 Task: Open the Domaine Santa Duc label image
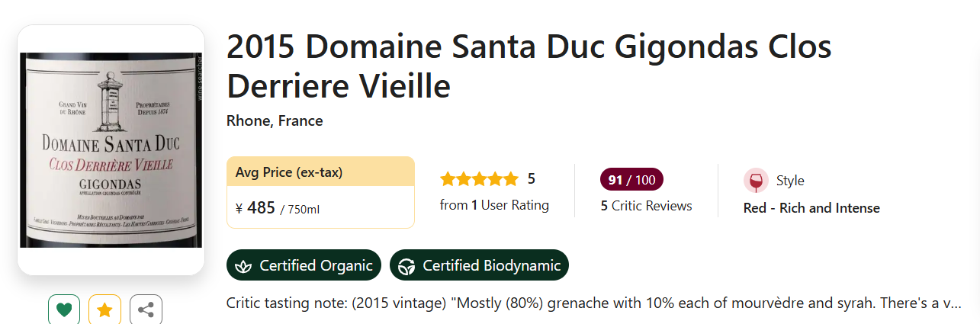click(111, 150)
